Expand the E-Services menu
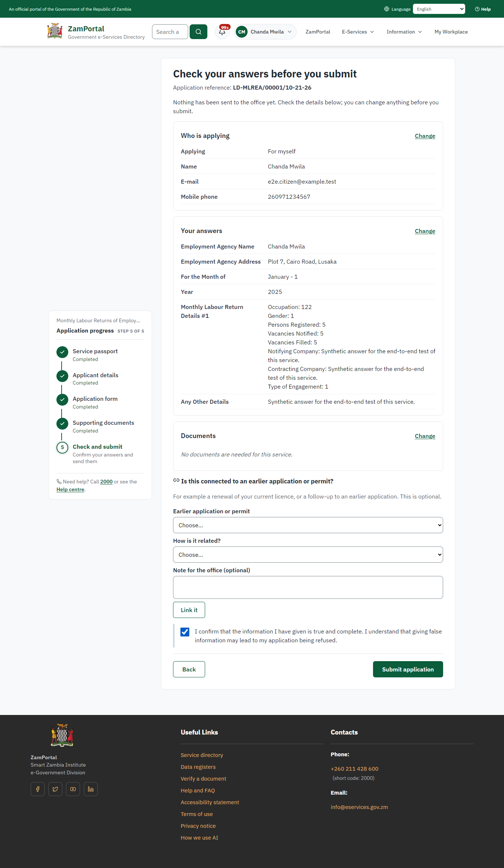Screen dimensions: 504x868 (358, 32)
